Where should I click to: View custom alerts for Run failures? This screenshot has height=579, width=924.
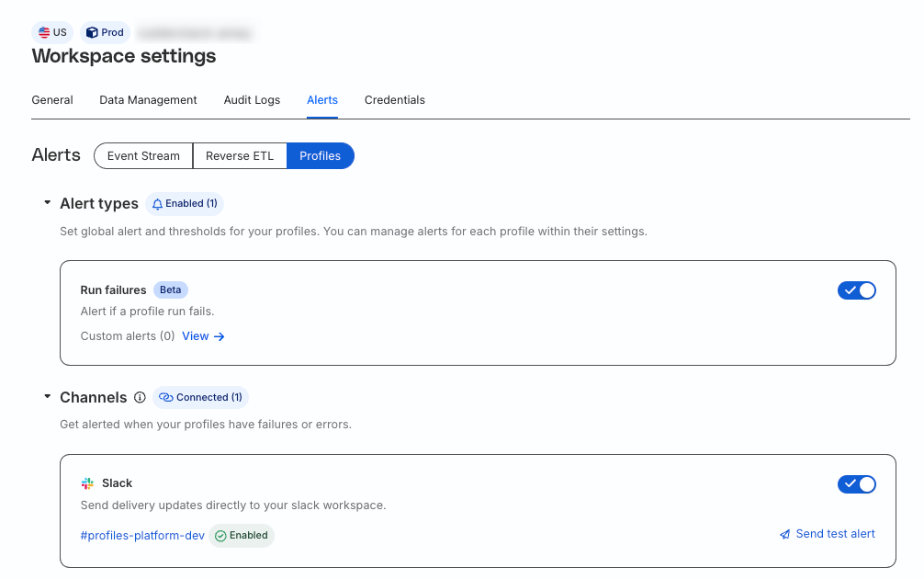[203, 336]
